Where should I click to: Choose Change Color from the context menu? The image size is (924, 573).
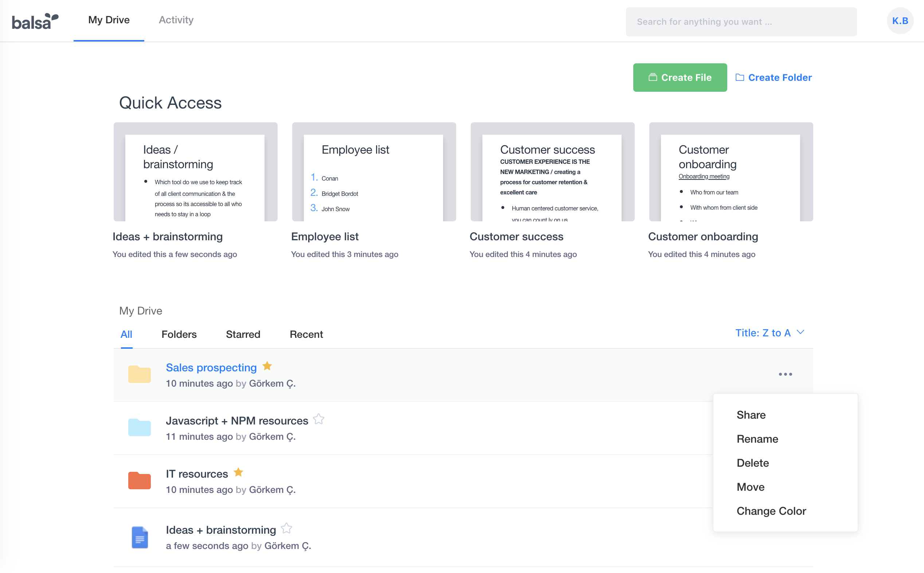click(x=771, y=511)
